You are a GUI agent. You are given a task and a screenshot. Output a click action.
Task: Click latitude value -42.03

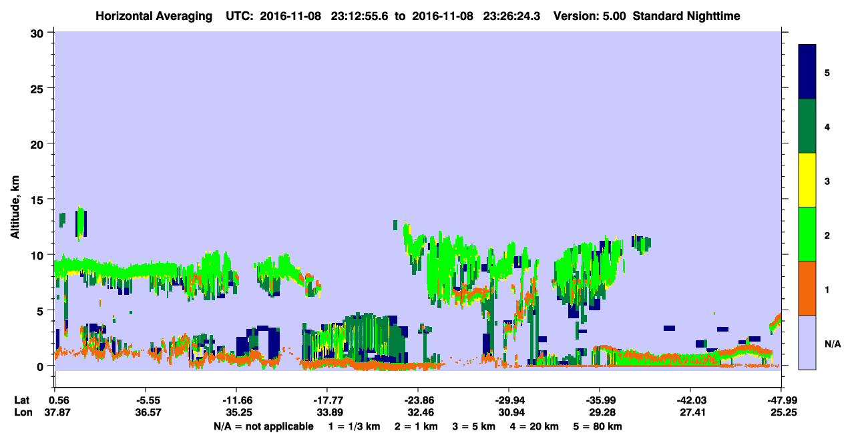point(690,400)
